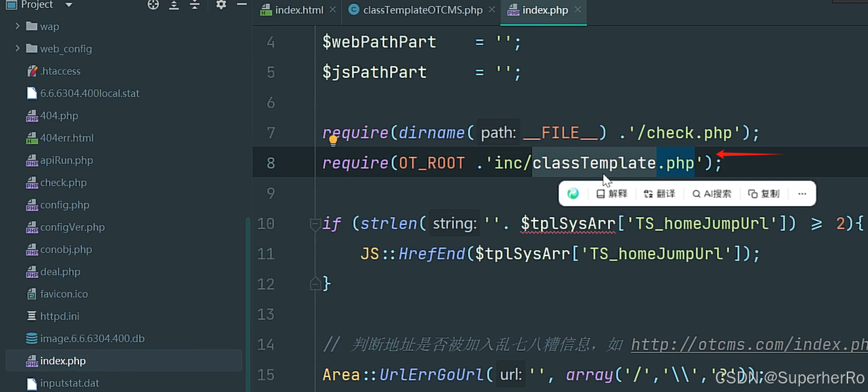Image resolution: width=868 pixels, height=392 pixels.
Task: Select inputstat.dat in project tree
Action: [69, 383]
